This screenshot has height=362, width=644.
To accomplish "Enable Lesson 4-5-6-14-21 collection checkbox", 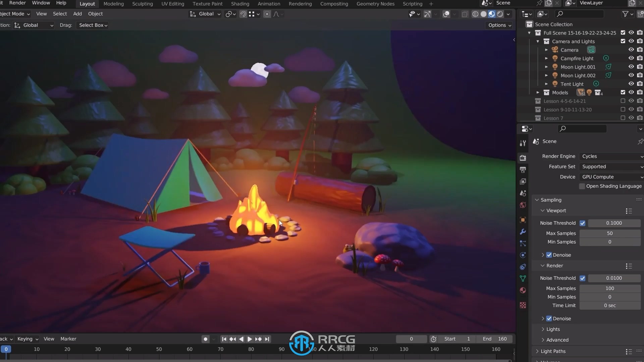I will pyautogui.click(x=623, y=101).
